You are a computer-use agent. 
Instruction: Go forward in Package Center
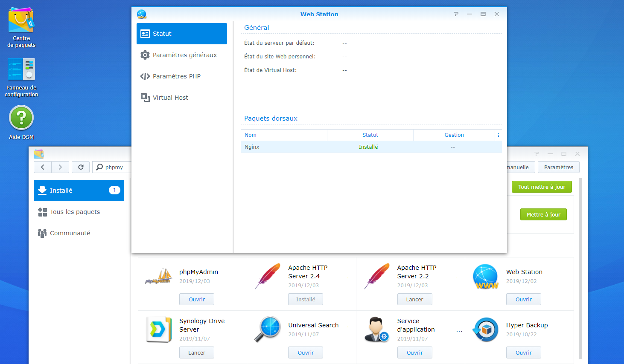coord(60,167)
